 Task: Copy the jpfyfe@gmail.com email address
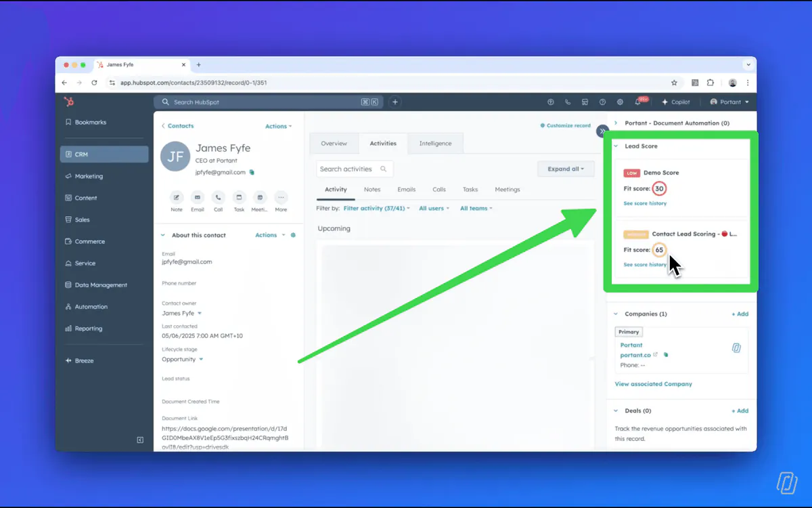tap(252, 173)
